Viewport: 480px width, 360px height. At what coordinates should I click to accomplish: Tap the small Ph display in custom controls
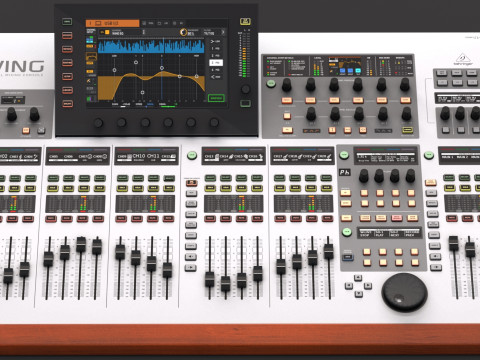click(344, 172)
